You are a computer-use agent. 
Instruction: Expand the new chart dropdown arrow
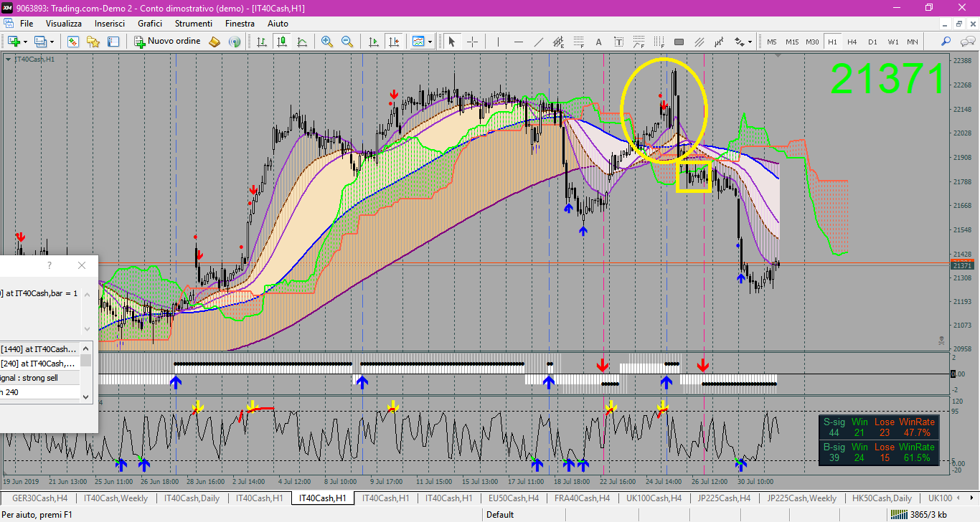25,42
